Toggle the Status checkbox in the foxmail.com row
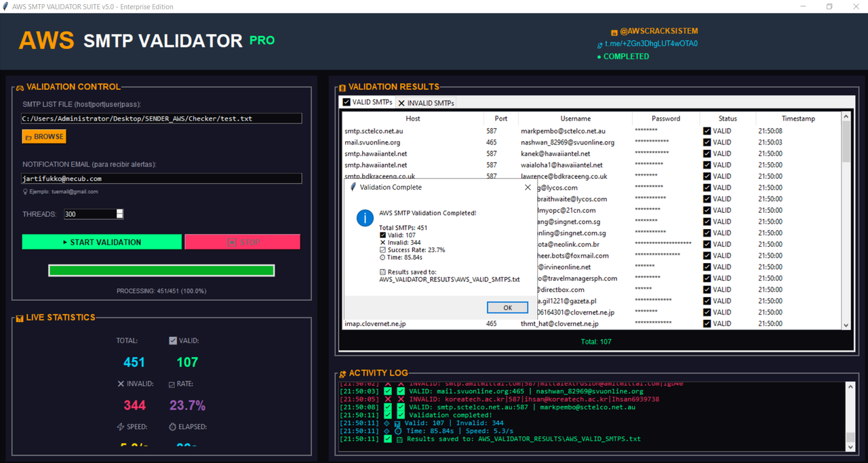Screen dimensions: 868x463 click(x=707, y=256)
